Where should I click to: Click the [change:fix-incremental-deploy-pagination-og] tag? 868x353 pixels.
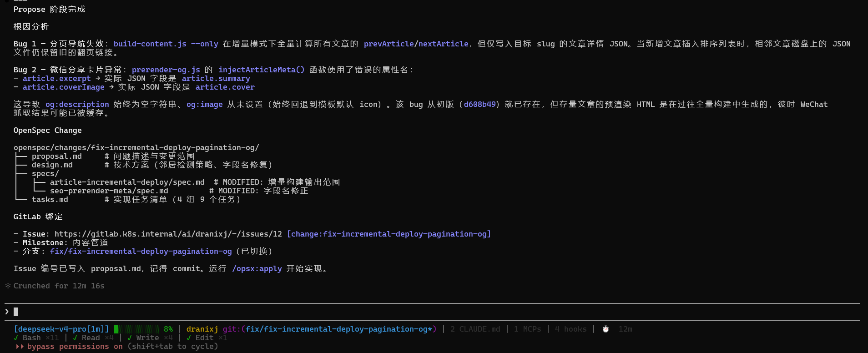tap(389, 234)
